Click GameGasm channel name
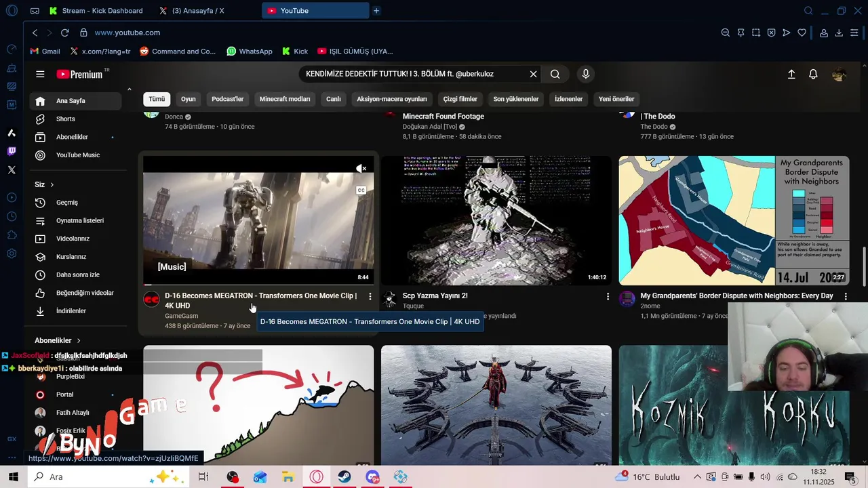This screenshot has height=488, width=868. tap(181, 316)
